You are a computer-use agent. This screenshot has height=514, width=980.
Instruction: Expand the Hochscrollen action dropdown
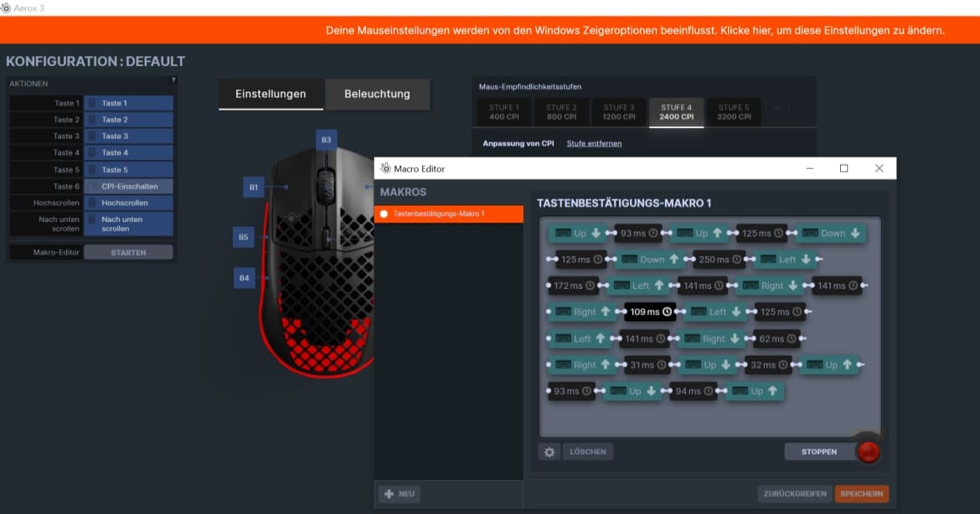[x=129, y=203]
